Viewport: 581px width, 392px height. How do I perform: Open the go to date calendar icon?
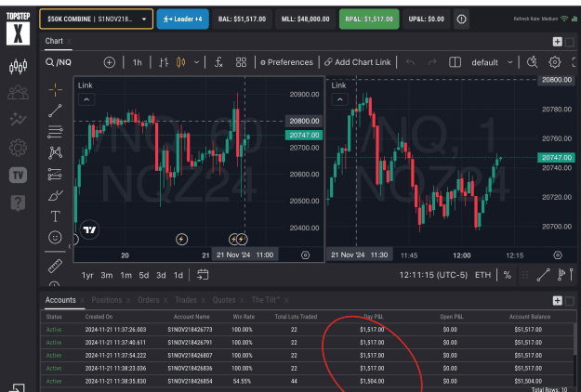pyautogui.click(x=203, y=275)
